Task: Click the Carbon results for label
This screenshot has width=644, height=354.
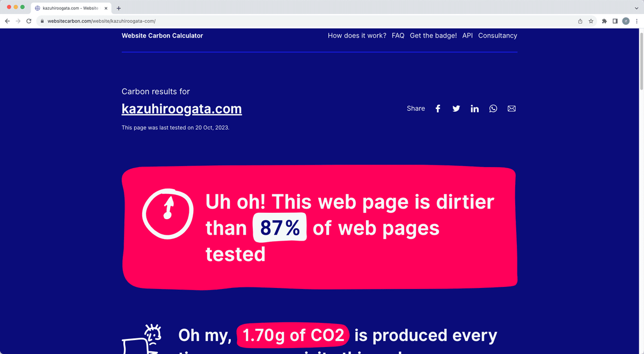Action: pyautogui.click(x=156, y=91)
